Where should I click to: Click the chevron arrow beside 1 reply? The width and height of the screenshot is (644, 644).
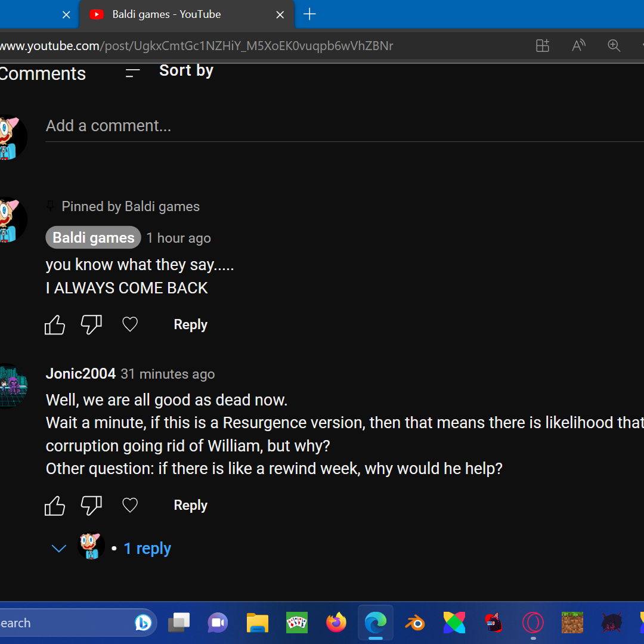pos(58,549)
